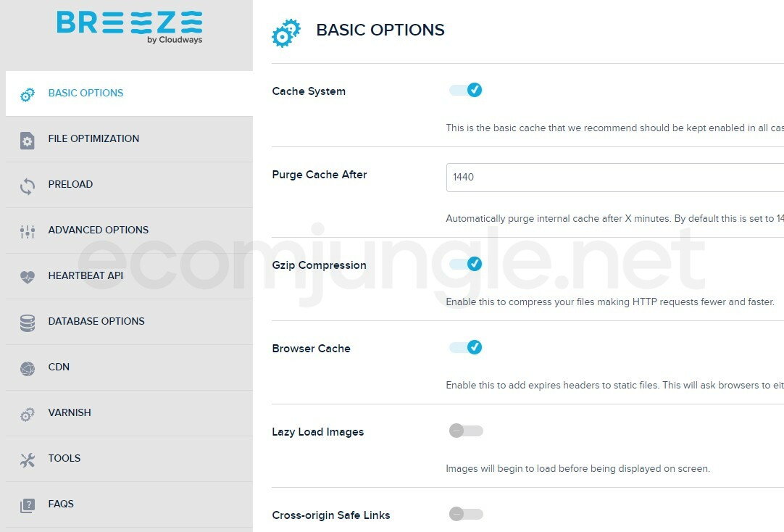Go to Advanced Options section label

point(98,230)
